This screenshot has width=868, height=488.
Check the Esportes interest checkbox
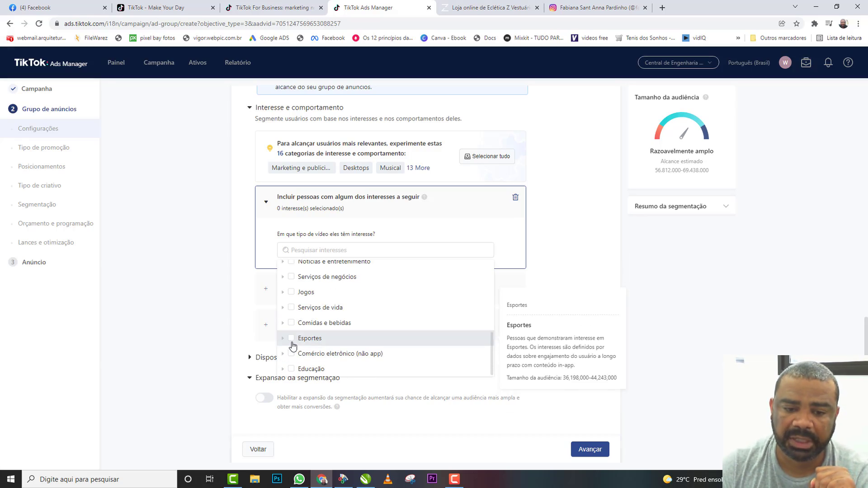pos(291,338)
